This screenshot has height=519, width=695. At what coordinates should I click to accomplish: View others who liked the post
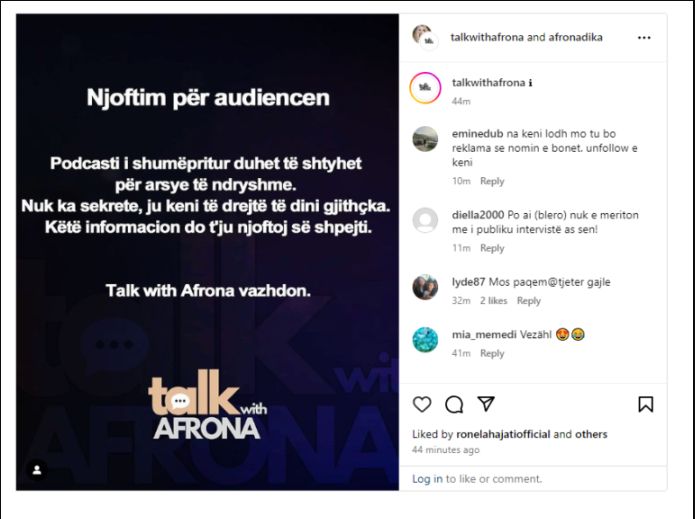coord(591,434)
